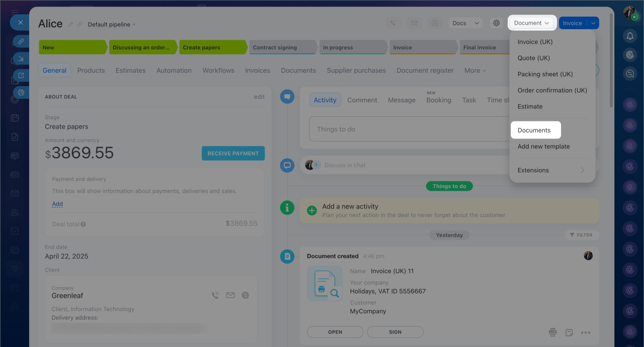Screen dimensions: 644x347
Task: Click the Deal total help question icon
Action: 84,224
